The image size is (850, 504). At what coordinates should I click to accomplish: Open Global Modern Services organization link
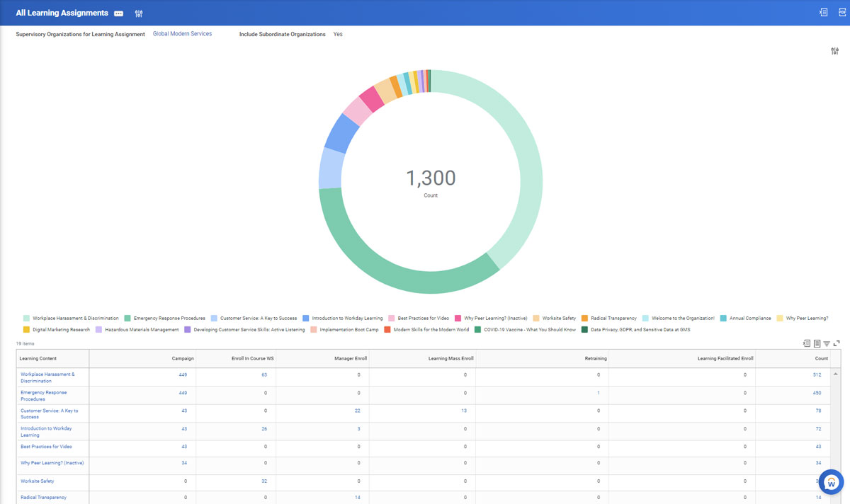[182, 34]
